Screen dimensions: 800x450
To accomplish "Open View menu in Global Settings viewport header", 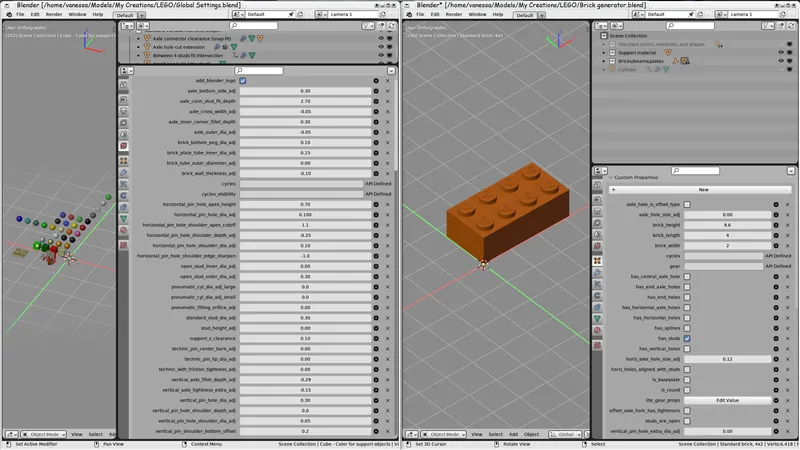I will click(x=77, y=434).
